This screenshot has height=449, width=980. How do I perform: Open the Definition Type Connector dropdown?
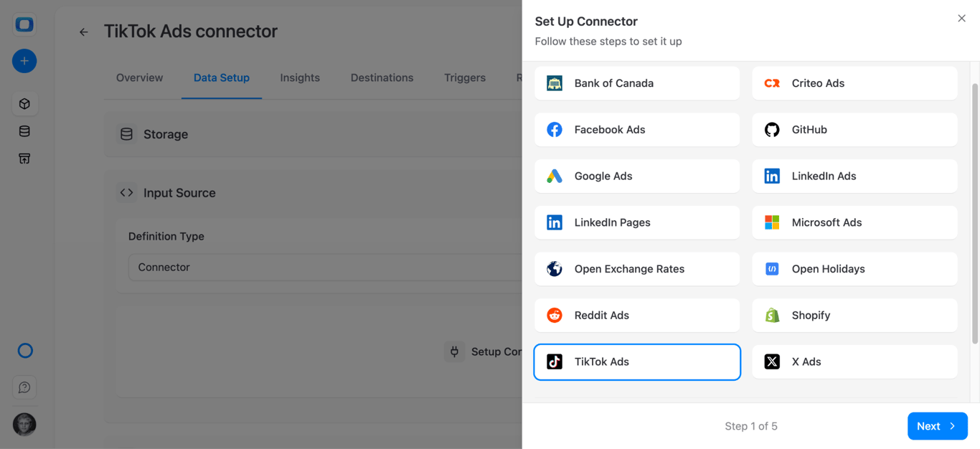326,267
